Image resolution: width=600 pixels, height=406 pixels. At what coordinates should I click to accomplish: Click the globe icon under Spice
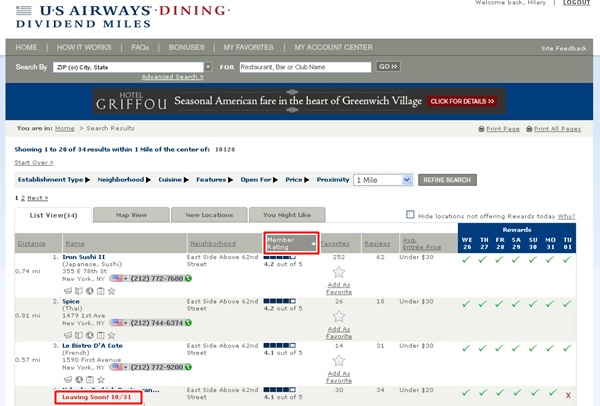90,336
